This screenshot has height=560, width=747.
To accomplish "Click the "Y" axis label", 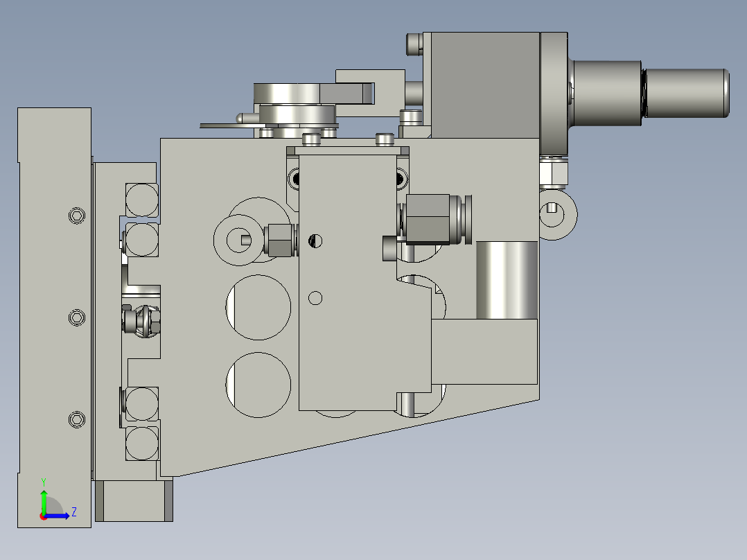I will [x=44, y=482].
